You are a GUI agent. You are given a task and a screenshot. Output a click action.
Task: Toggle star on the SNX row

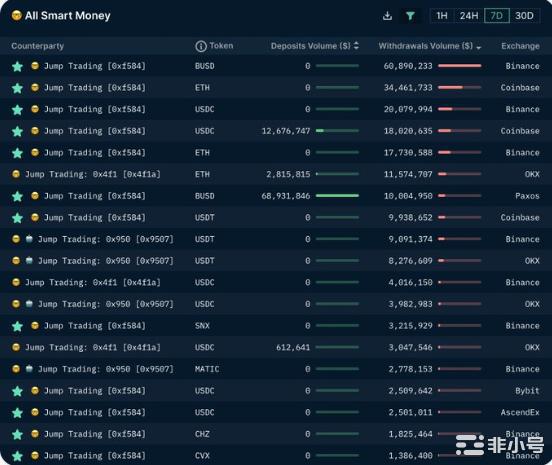pyautogui.click(x=17, y=326)
